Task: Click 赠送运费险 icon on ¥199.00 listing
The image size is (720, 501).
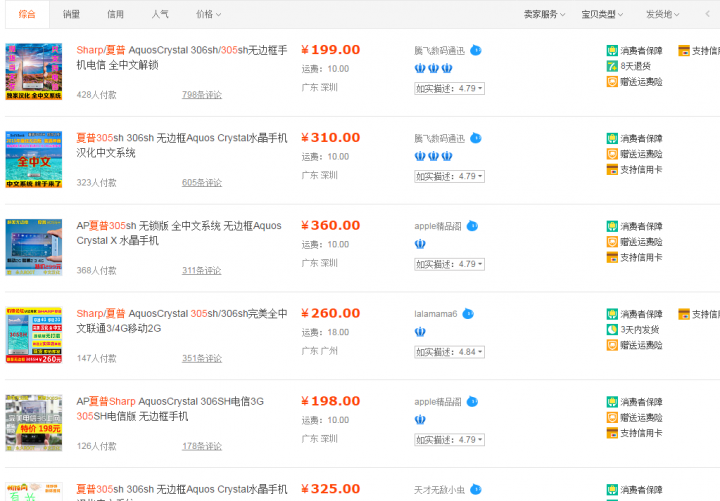Action: pyautogui.click(x=612, y=82)
